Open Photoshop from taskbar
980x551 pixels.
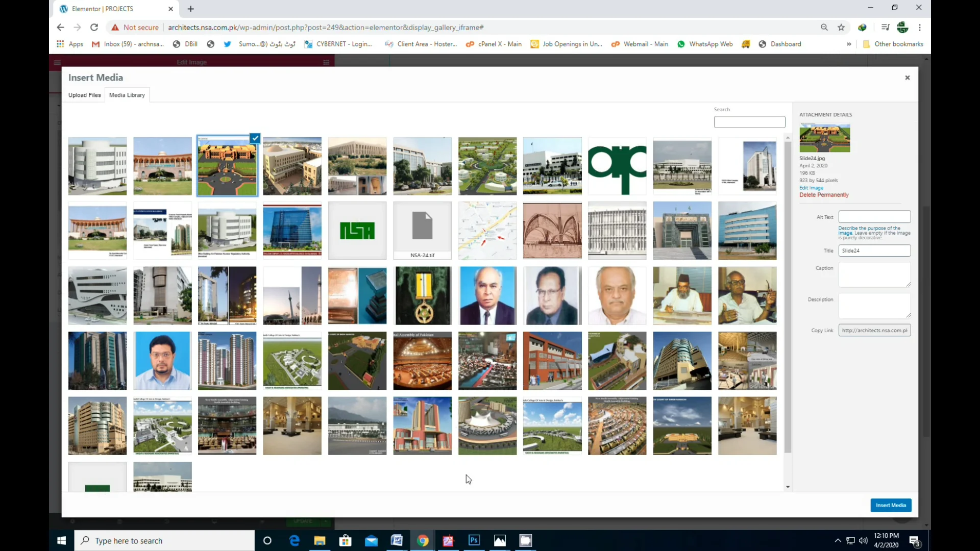pyautogui.click(x=474, y=541)
